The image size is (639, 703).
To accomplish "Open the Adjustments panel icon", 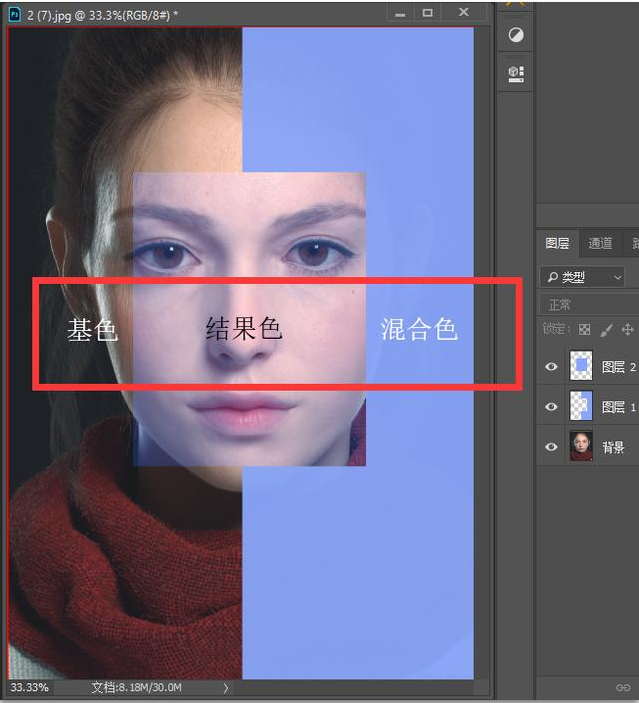I will [516, 35].
